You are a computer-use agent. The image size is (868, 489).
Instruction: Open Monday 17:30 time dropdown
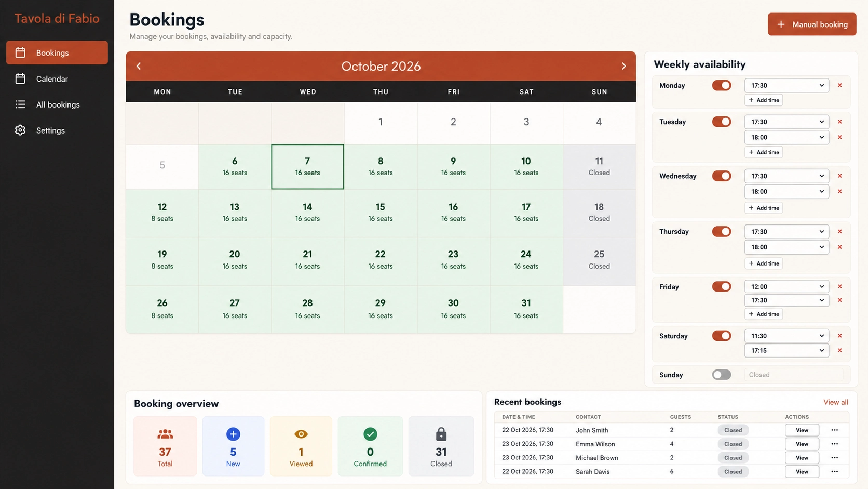[x=786, y=85]
